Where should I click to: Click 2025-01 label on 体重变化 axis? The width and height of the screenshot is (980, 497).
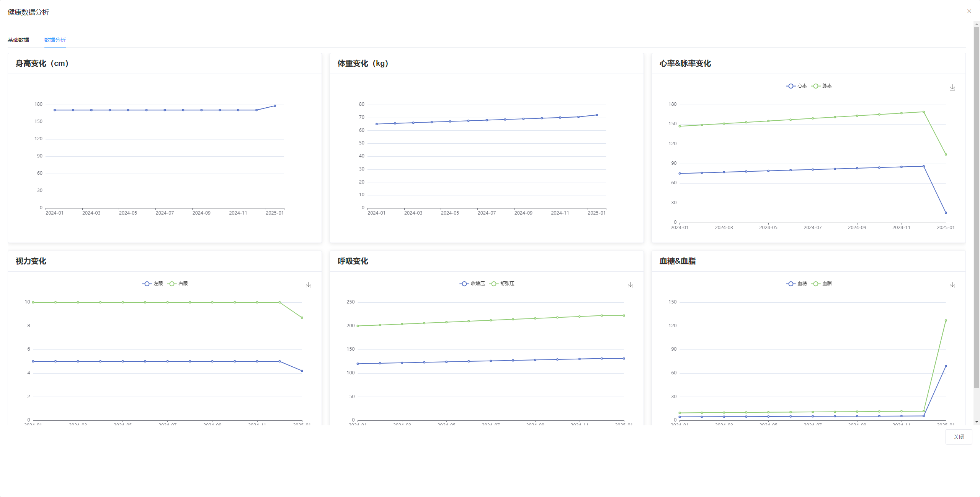(x=597, y=213)
